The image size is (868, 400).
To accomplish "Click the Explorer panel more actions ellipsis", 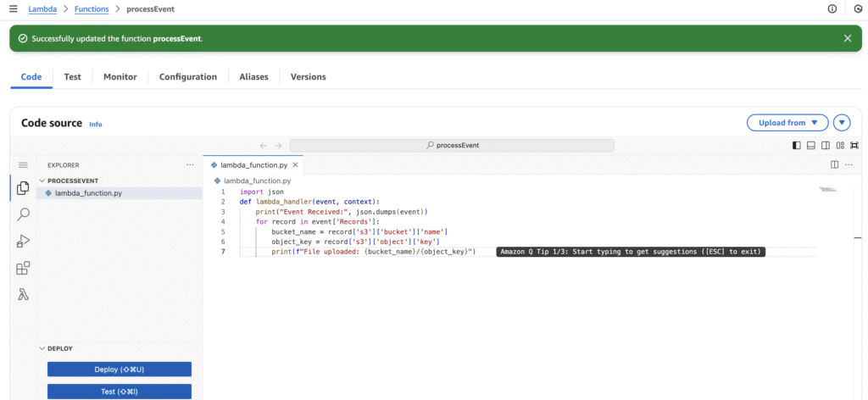I will pos(190,165).
